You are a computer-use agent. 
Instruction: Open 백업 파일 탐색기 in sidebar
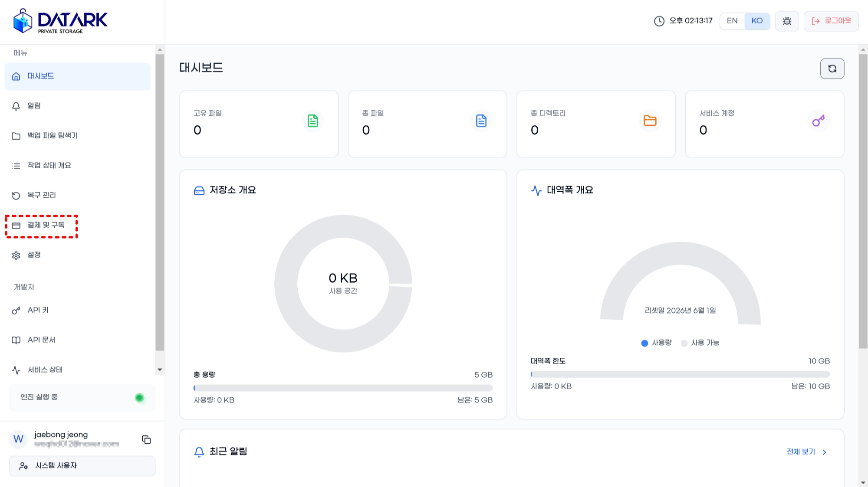tap(77, 136)
